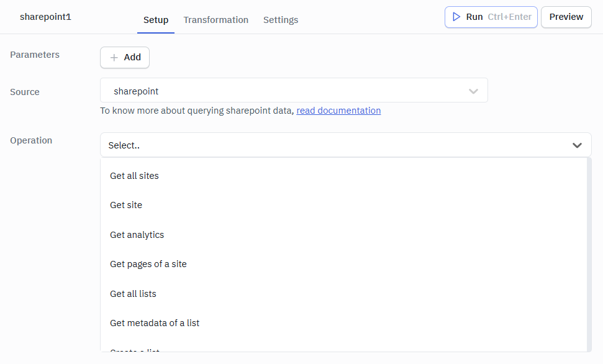Choose Get site operation
The image size is (603, 364).
[343, 205]
